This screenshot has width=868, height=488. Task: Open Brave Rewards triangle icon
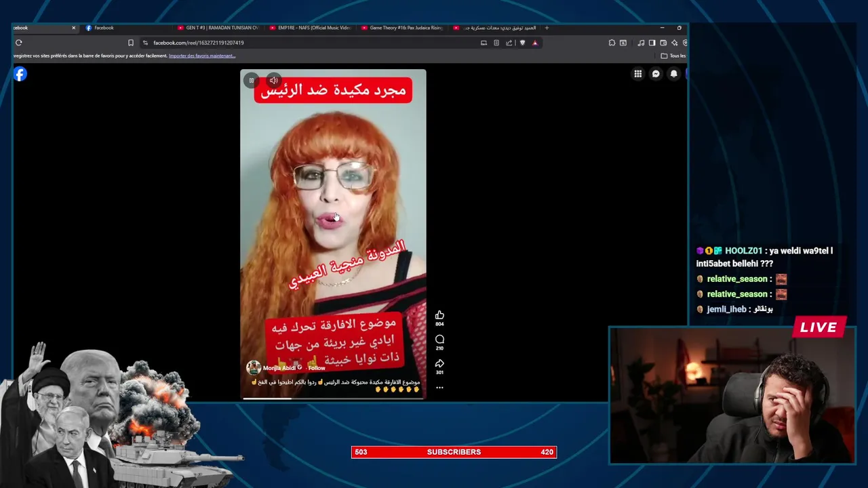point(535,43)
